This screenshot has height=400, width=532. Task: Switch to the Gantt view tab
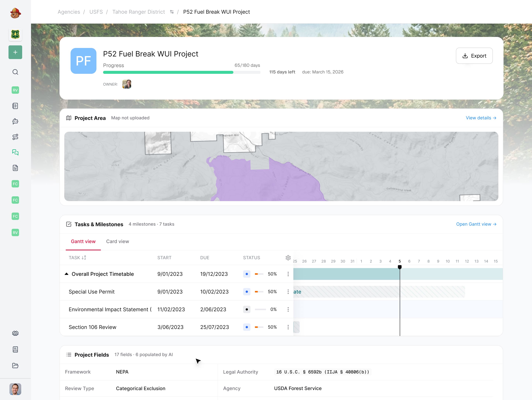(83, 242)
